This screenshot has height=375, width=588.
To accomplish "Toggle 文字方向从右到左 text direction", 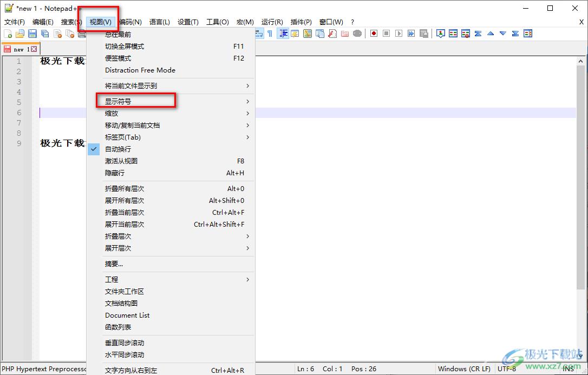I will (171, 370).
